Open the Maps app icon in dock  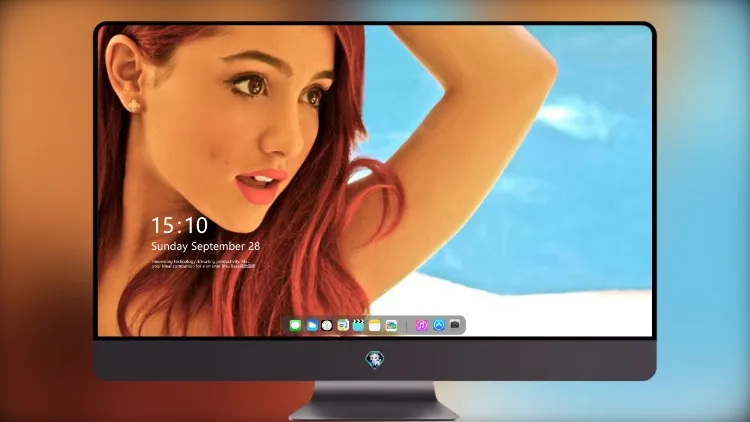click(343, 326)
